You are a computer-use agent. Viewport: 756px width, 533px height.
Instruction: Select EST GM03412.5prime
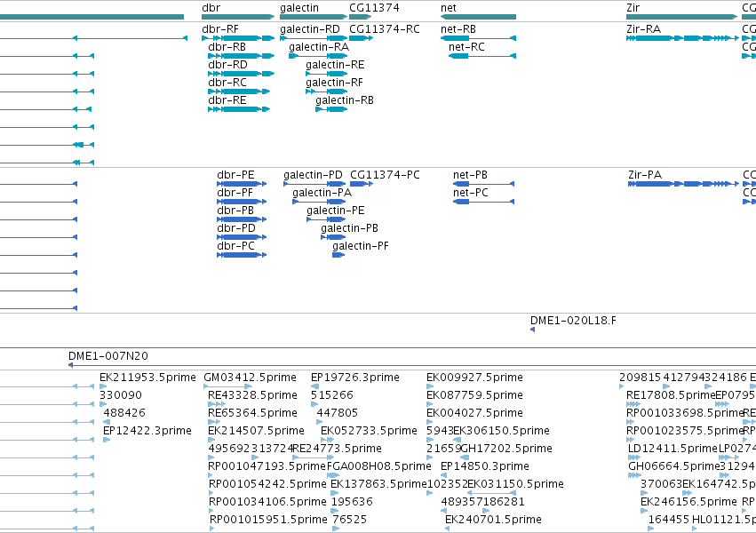click(x=251, y=378)
